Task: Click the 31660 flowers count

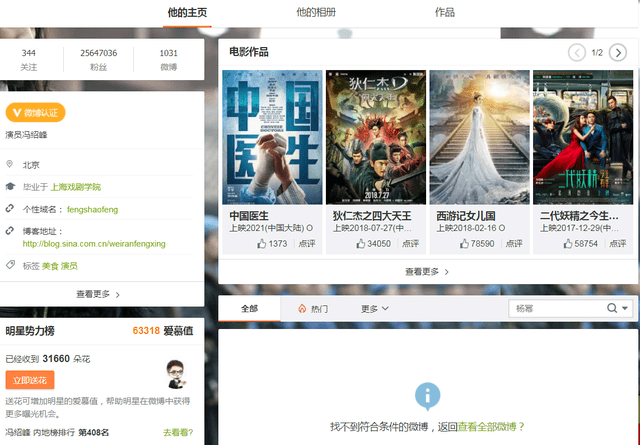Action: [x=56, y=359]
